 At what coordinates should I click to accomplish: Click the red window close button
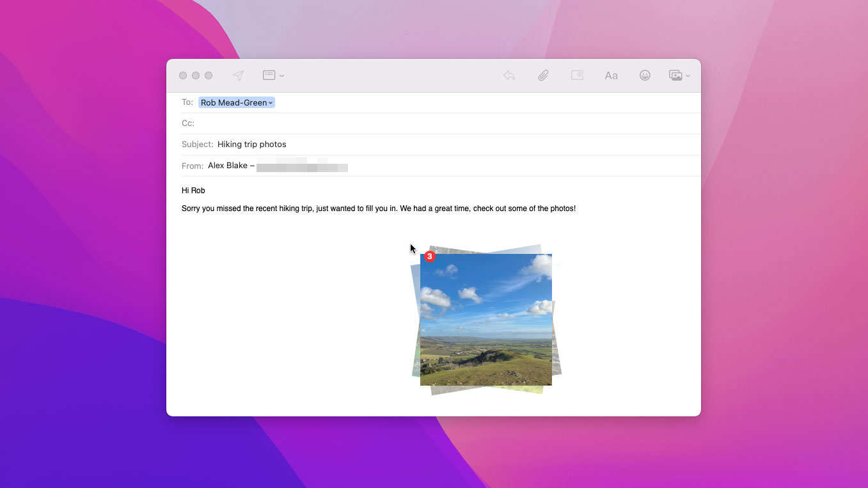point(183,75)
